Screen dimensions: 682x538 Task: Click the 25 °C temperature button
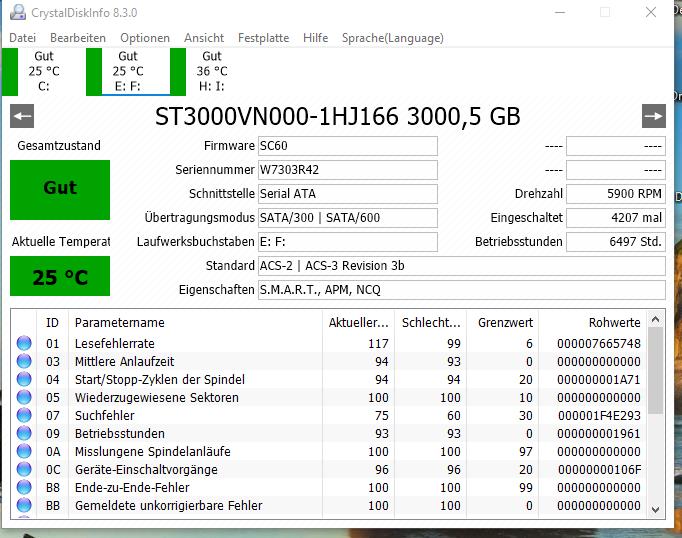point(60,276)
